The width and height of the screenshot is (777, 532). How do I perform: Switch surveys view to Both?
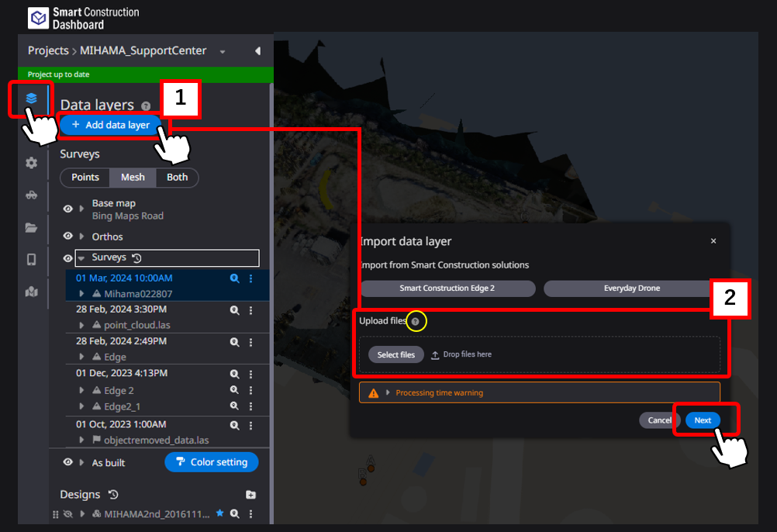coord(177,178)
